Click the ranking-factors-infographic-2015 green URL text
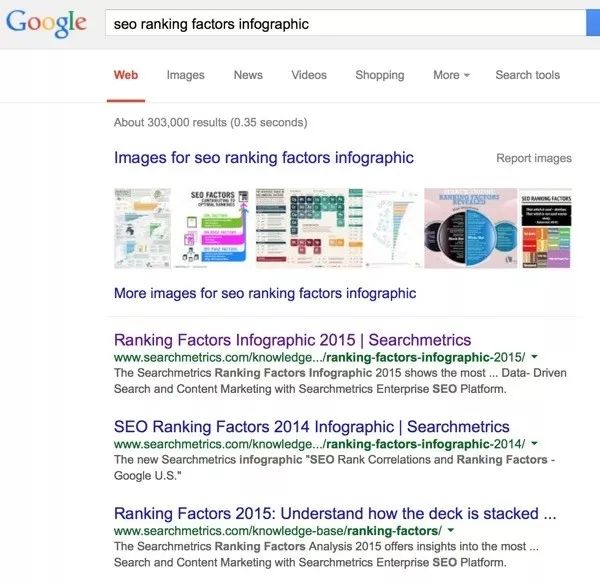Viewport: 600px width, 581px height. click(x=320, y=357)
